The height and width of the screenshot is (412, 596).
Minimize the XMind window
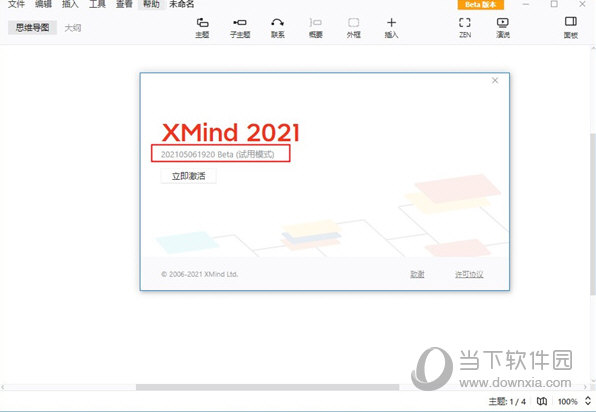(526, 4)
